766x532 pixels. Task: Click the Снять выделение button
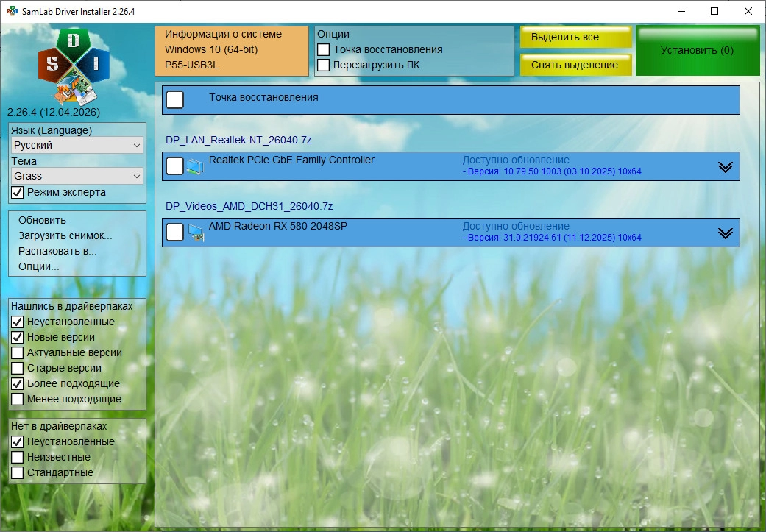[575, 65]
